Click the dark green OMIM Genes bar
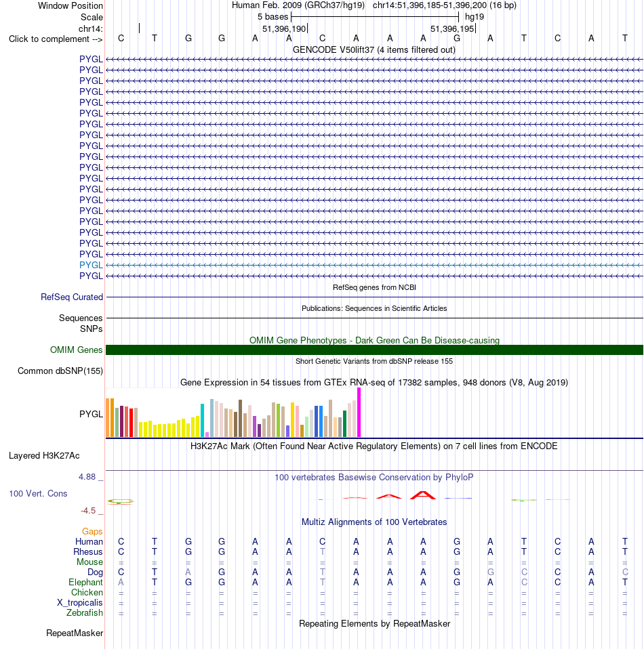This screenshot has height=649, width=644. click(374, 350)
